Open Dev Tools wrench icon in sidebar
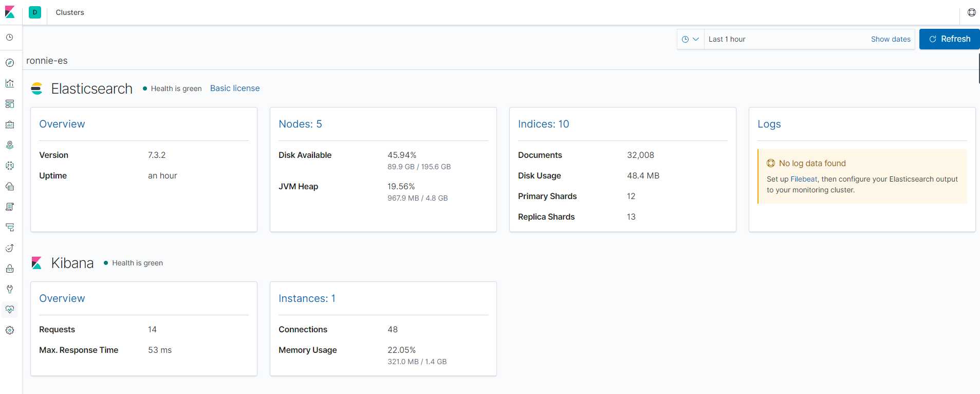The height and width of the screenshot is (394, 980). tap(10, 289)
